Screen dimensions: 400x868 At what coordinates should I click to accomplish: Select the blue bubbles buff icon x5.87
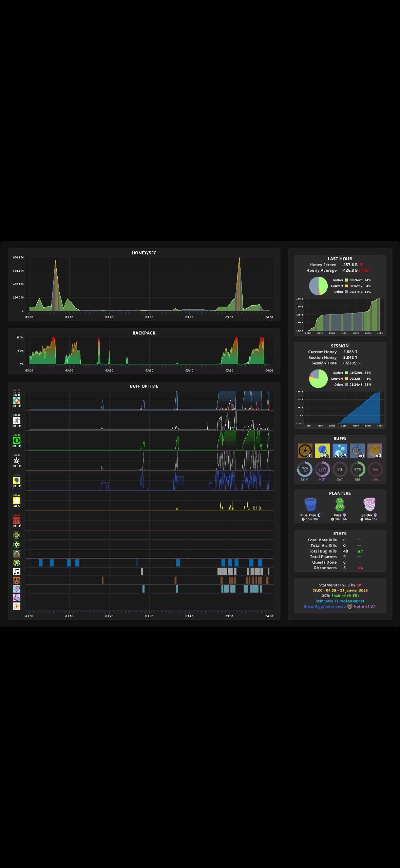click(340, 451)
